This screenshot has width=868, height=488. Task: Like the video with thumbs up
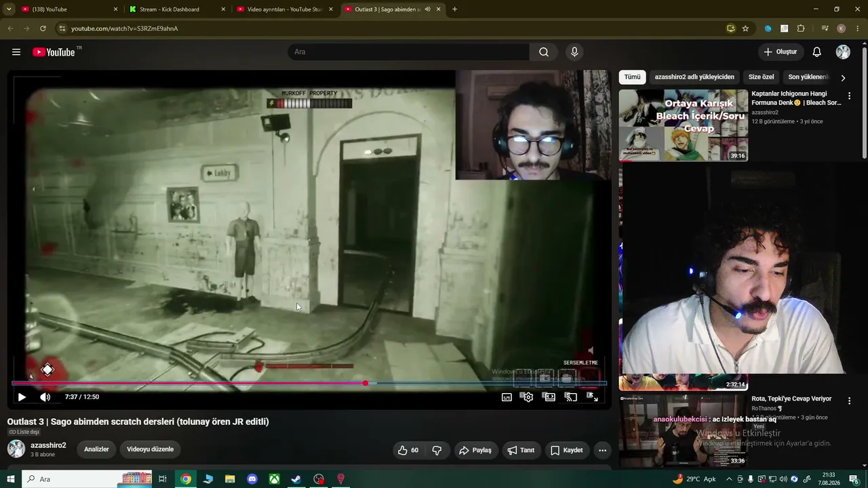(408, 450)
